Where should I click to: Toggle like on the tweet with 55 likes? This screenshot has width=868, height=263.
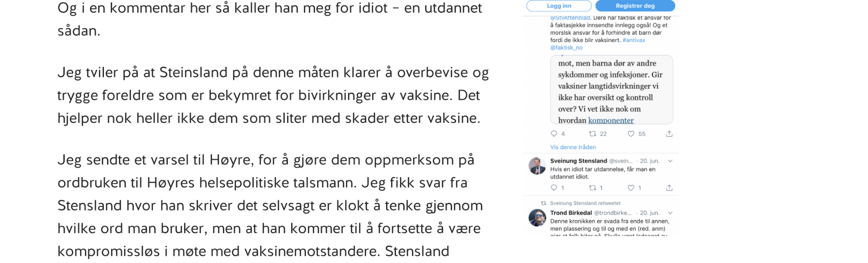pyautogui.click(x=630, y=133)
